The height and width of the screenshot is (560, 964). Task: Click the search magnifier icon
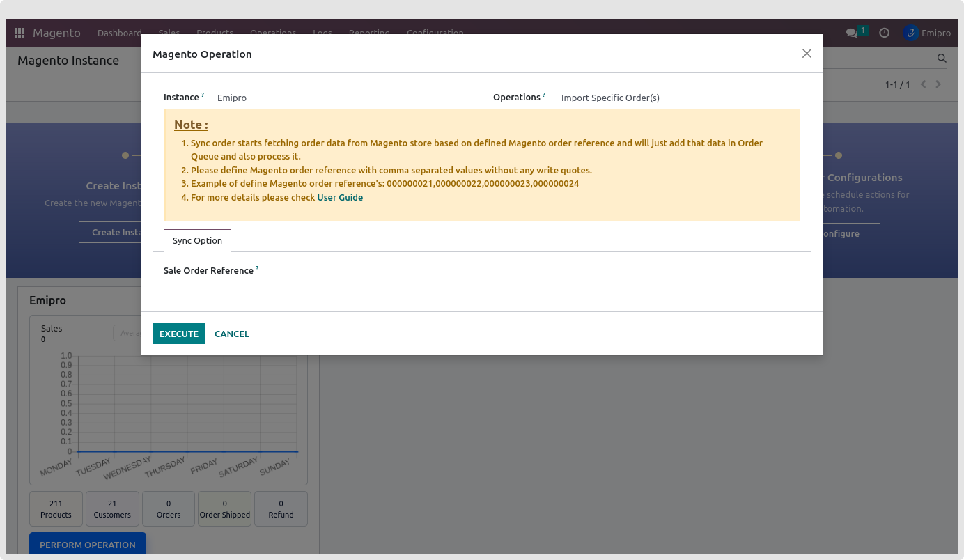(x=942, y=59)
